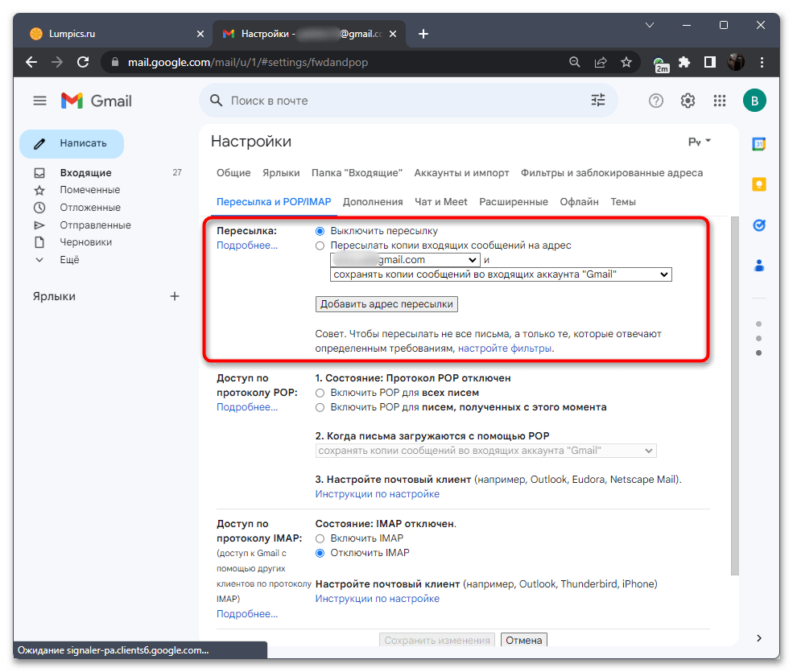Click 'Добавить адрес пересылки' button
This screenshot has height=672, width=793.
pos(386,304)
